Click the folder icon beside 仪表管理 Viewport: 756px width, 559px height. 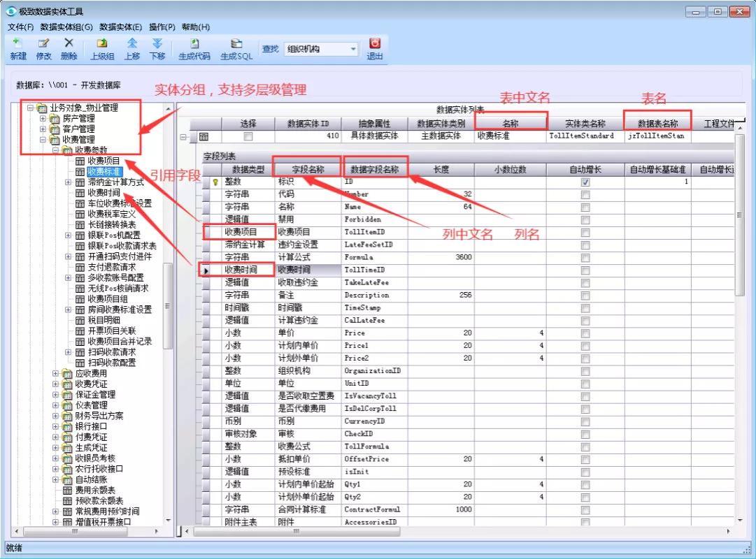pos(68,405)
